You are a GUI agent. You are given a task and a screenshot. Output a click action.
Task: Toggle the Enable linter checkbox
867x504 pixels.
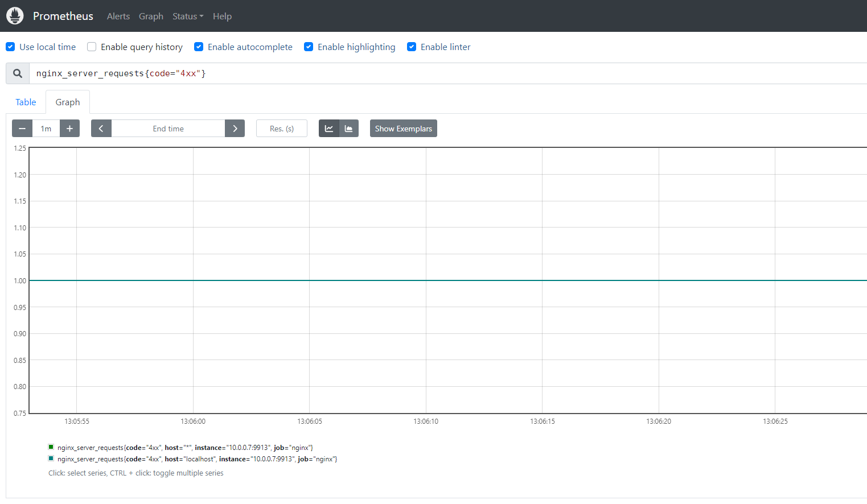click(x=412, y=47)
